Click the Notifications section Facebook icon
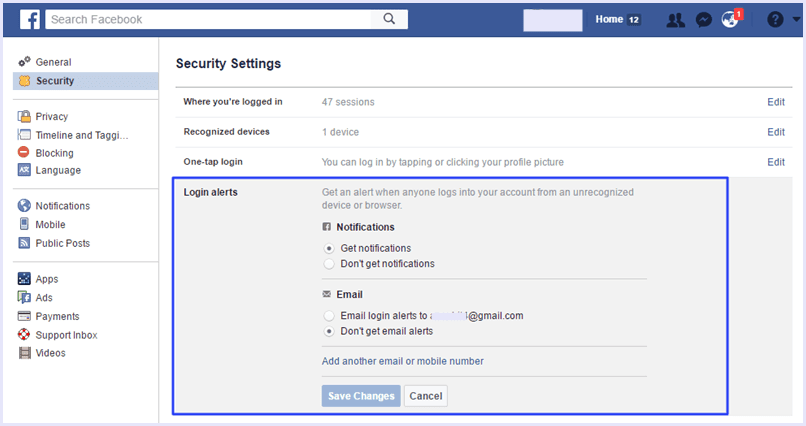 pyautogui.click(x=326, y=227)
